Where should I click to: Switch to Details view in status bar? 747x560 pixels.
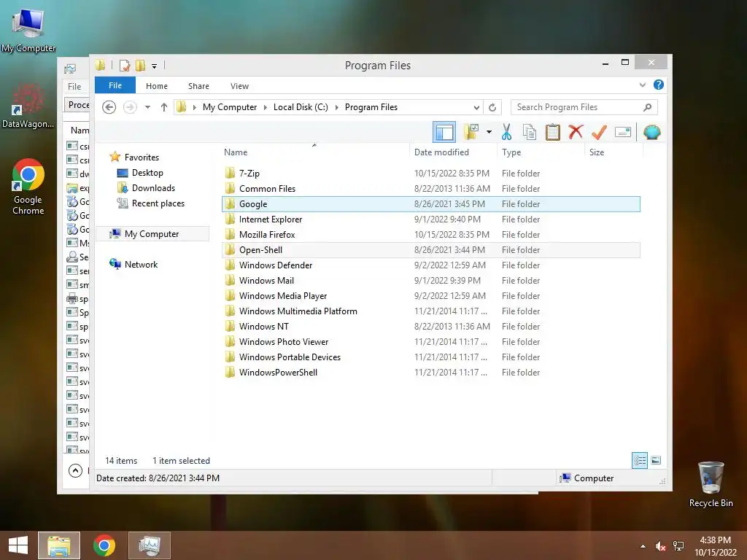(640, 460)
